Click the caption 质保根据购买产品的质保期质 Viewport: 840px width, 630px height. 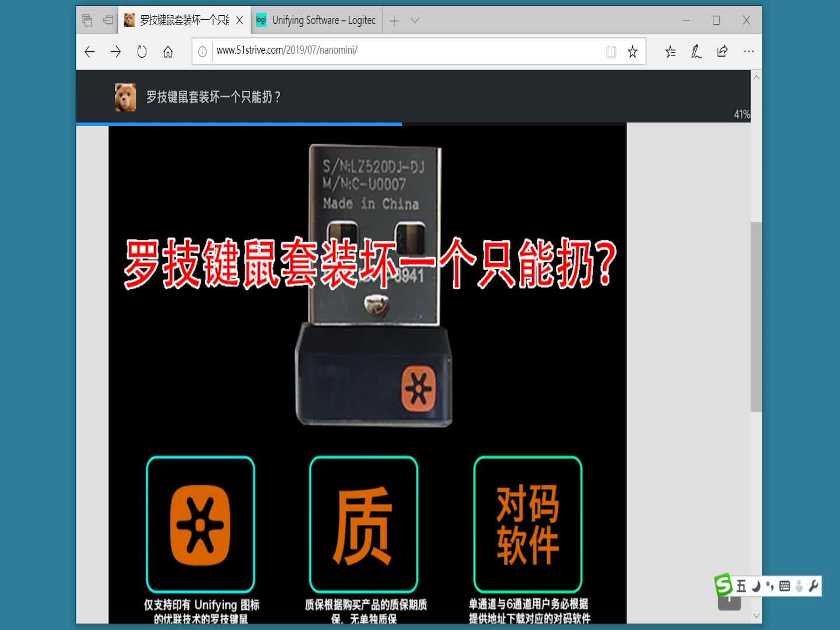[366, 605]
